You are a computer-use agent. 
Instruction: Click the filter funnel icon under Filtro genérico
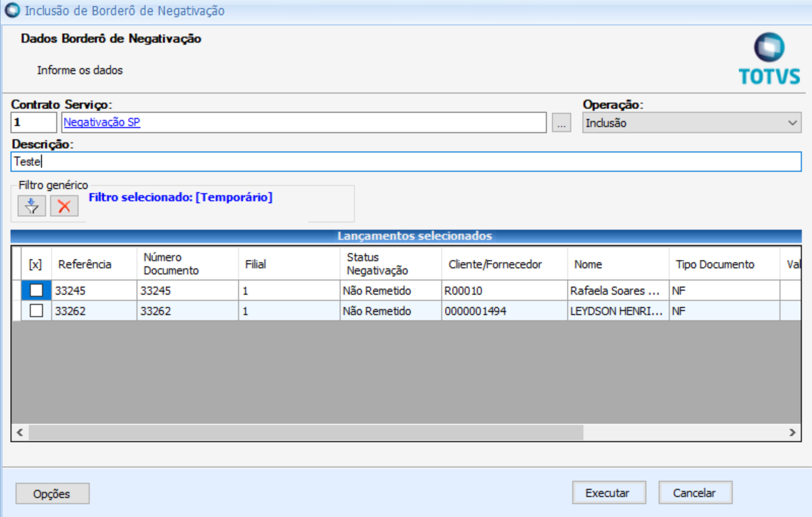coord(32,206)
